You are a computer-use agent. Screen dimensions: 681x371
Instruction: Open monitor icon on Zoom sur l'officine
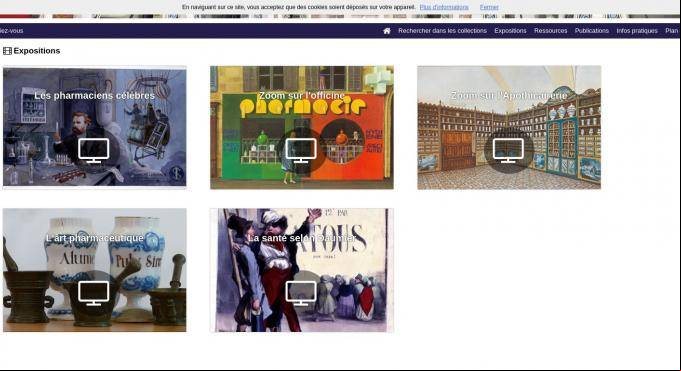tap(301, 150)
